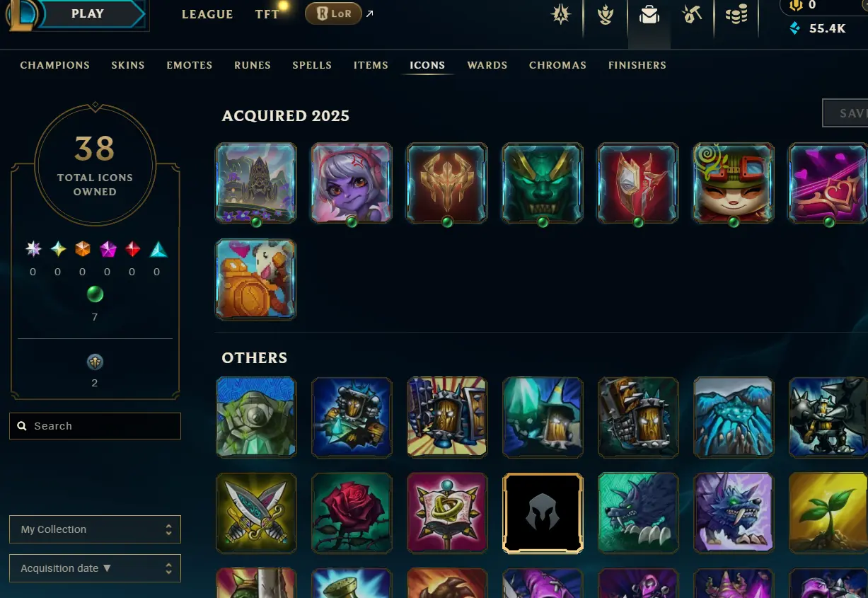The image size is (868, 598).
Task: Click the Collection backpack icon
Action: pyautogui.click(x=649, y=15)
